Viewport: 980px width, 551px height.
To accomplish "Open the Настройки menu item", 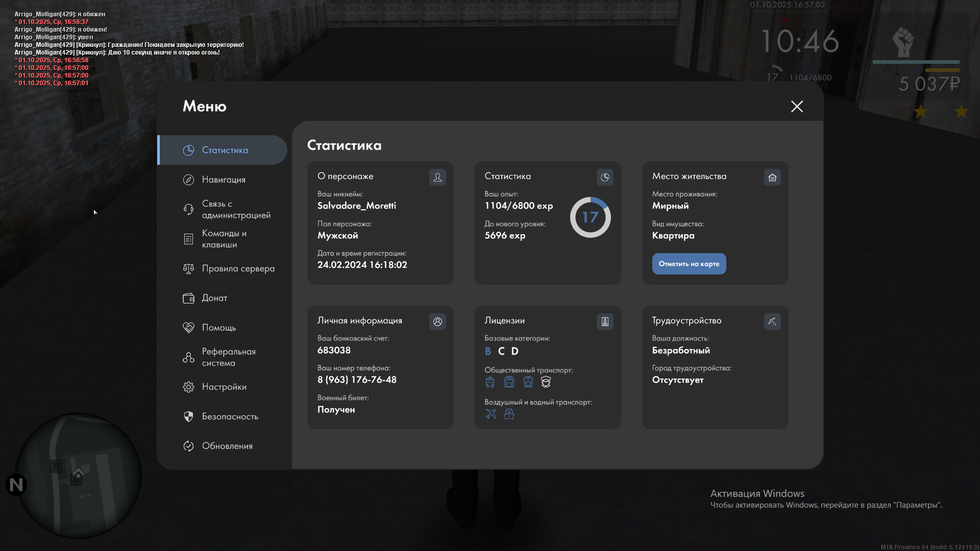I will point(224,387).
